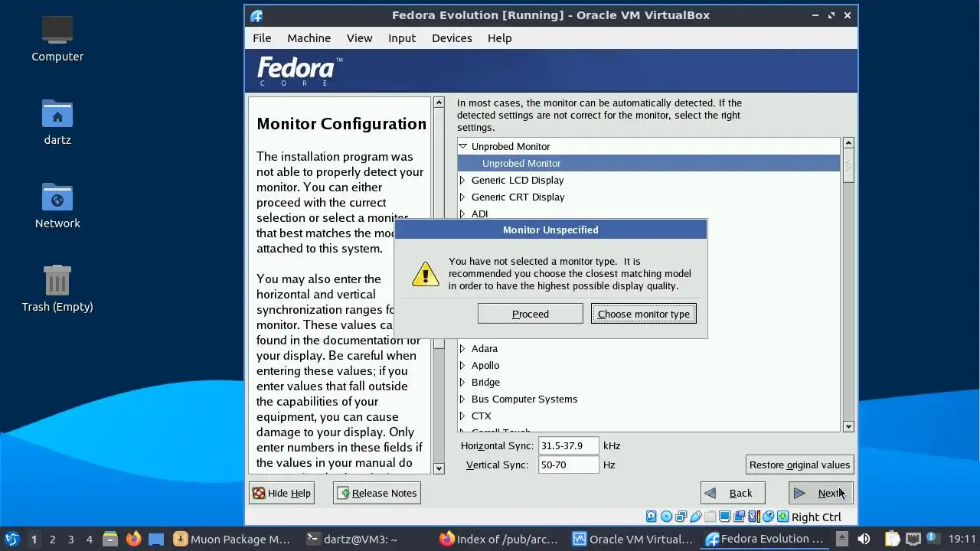Viewport: 980px width, 551px height.
Task: Switch to Oracle VM VirtualBox taskbar window
Action: point(634,539)
